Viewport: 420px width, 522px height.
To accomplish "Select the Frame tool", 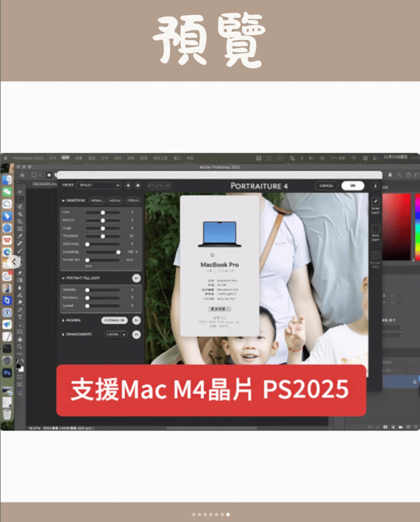I will coord(20,228).
